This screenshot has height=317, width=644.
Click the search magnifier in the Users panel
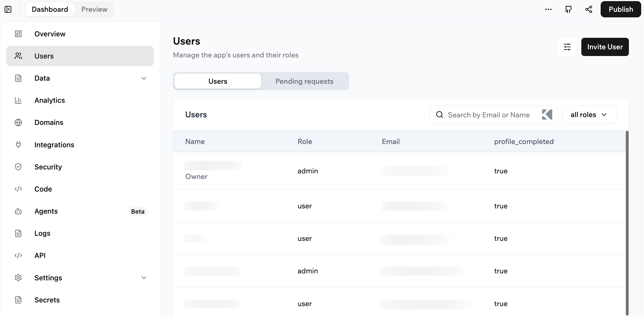tap(439, 115)
